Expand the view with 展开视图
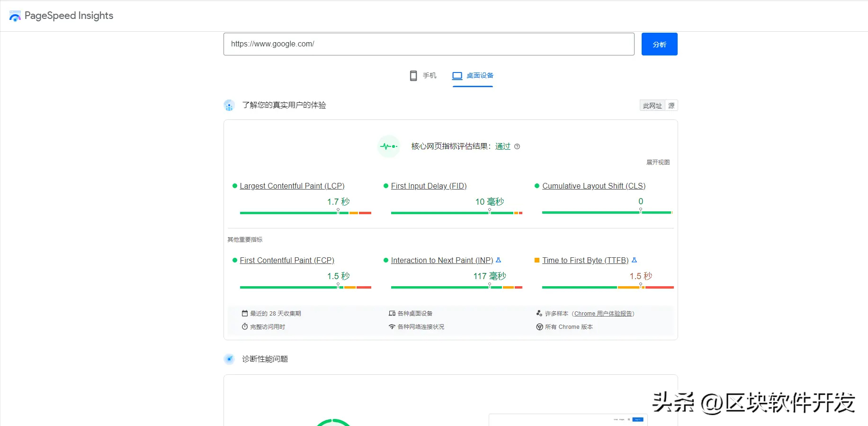868x426 pixels. point(658,163)
